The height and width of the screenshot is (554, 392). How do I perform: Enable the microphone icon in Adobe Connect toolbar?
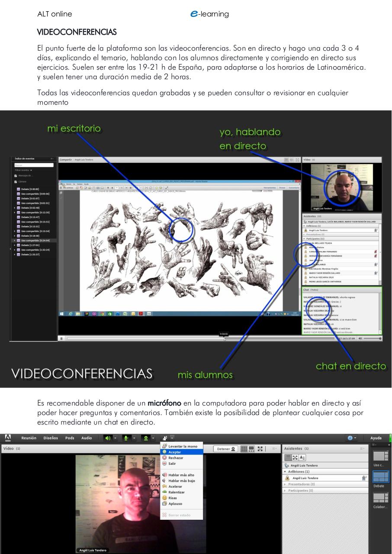126,438
